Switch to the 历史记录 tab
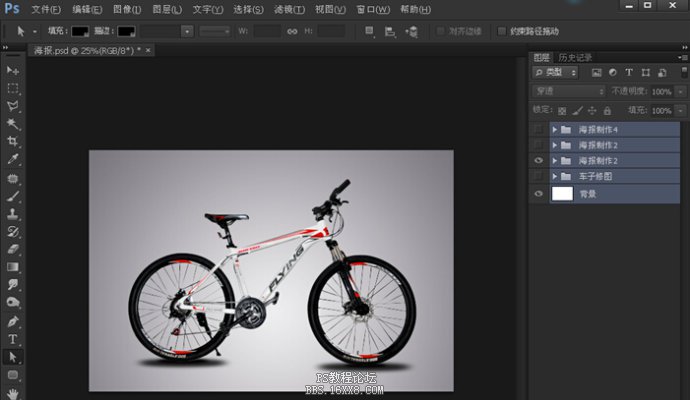 coord(575,58)
